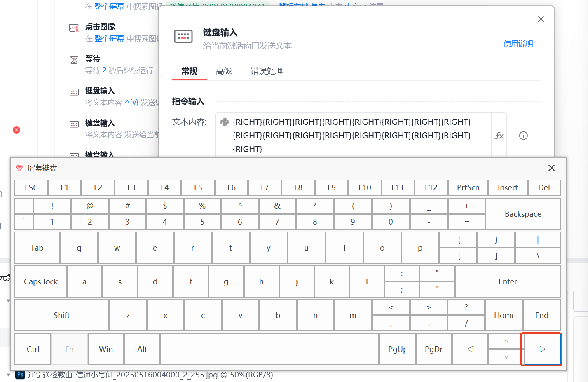Toggle the Ctrl key on screen keyboard
This screenshot has height=382, width=588.
click(x=33, y=349)
